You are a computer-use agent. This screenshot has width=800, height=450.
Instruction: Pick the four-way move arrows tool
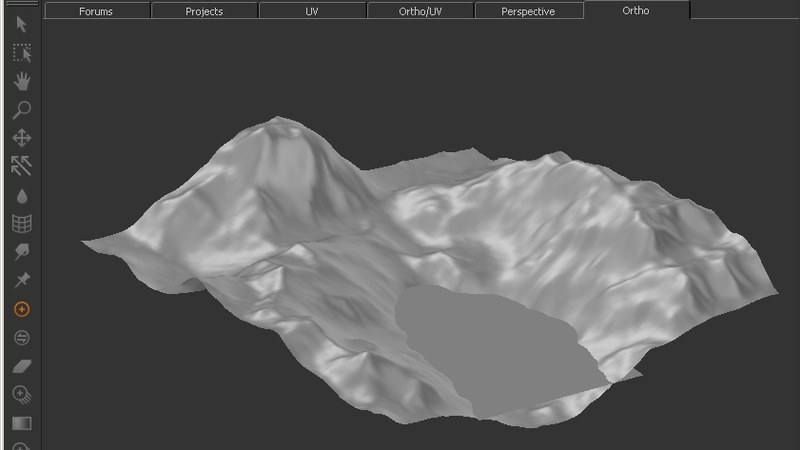(21, 138)
